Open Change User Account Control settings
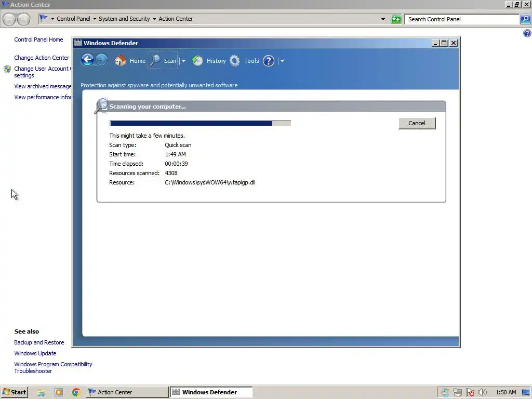 [43, 72]
